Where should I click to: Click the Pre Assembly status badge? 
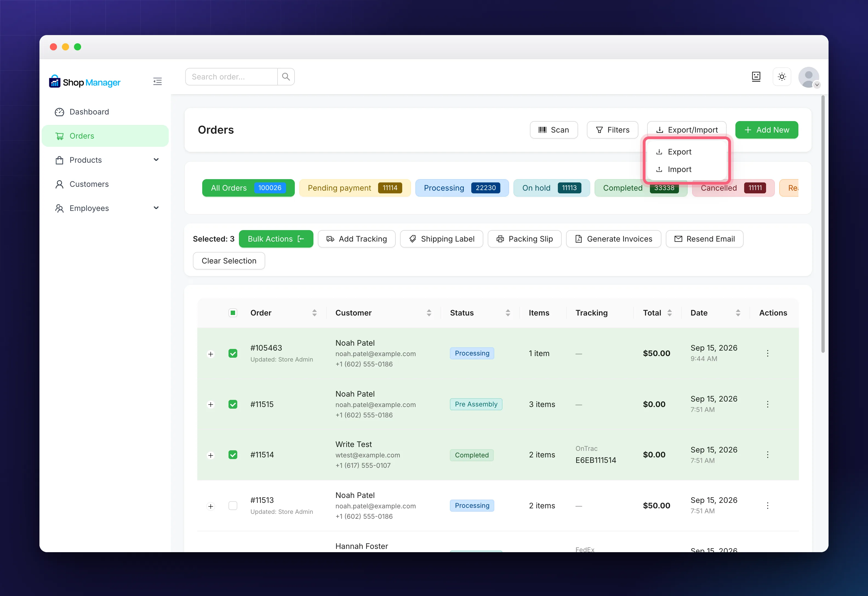[476, 404]
